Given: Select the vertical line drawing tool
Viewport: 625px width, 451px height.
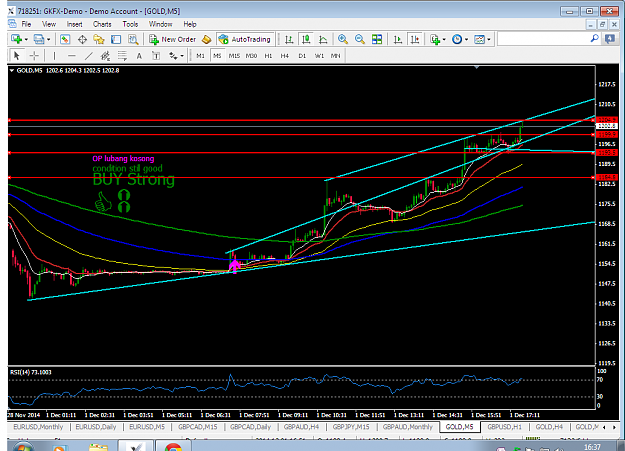Looking at the screenshot, I should tap(54, 56).
